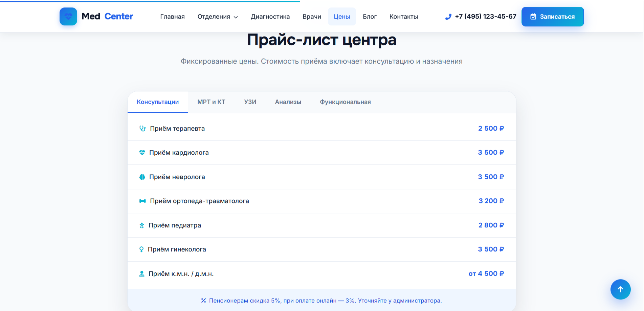Screen dimensions: 644x311
Task: Click the brain icon beside Приём невролога
Action: [142, 177]
